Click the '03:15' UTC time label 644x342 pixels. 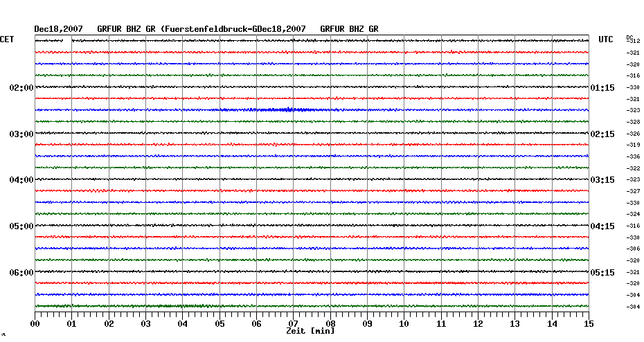(x=602, y=180)
